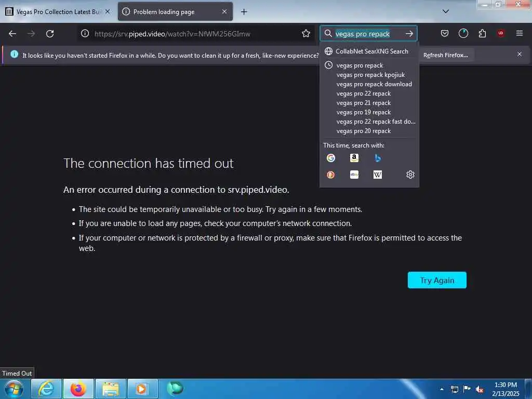The image size is (532, 399).
Task: Click the Show desktop strip
Action: tap(528, 389)
